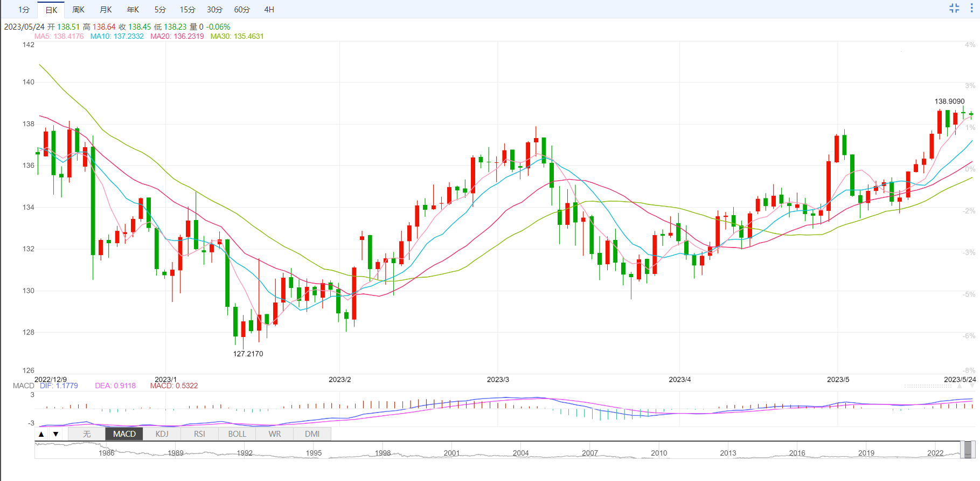Click the 127.2170 low price label

[248, 354]
